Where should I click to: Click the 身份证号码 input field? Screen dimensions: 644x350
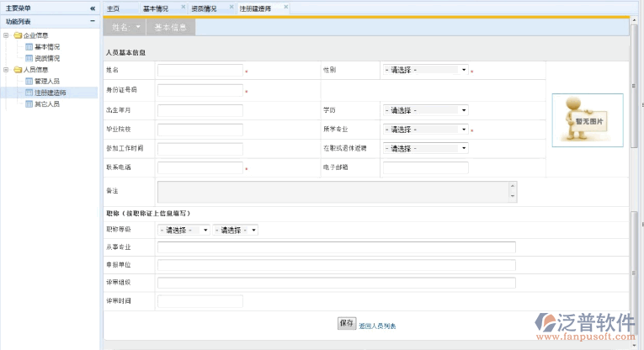[x=200, y=90]
